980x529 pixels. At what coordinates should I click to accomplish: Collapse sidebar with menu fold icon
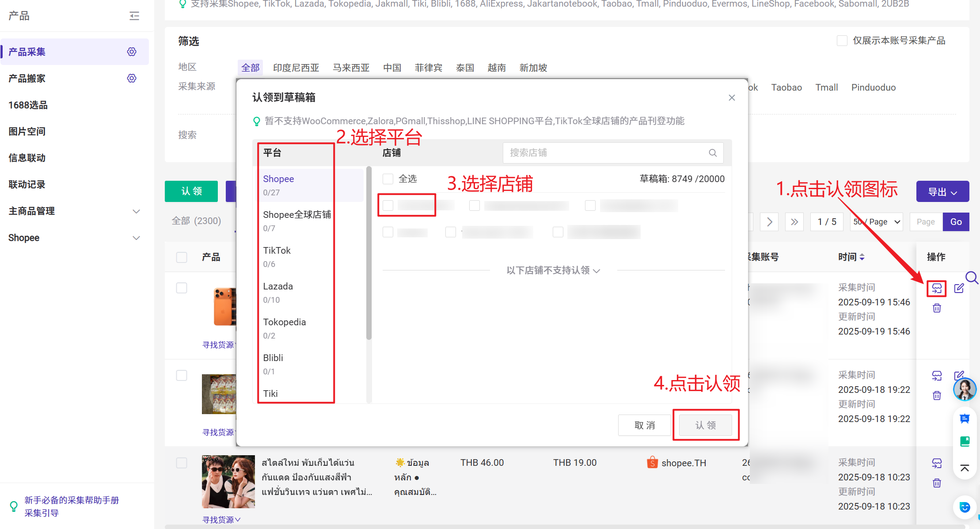134,16
